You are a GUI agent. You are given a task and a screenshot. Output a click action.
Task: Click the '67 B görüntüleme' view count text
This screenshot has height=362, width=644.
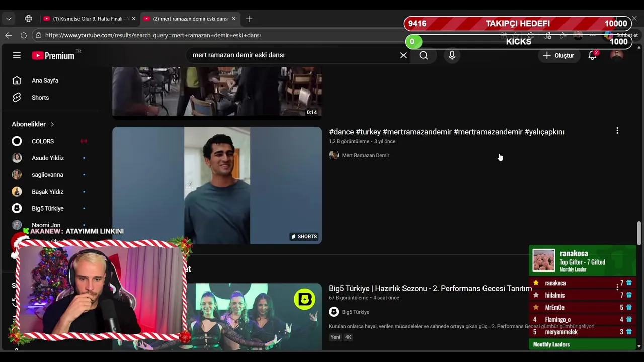tap(349, 298)
